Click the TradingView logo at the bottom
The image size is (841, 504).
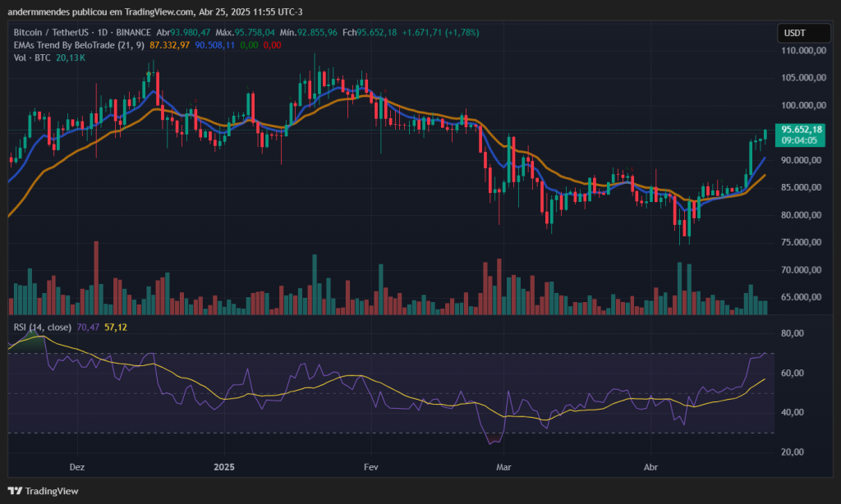pyautogui.click(x=43, y=491)
